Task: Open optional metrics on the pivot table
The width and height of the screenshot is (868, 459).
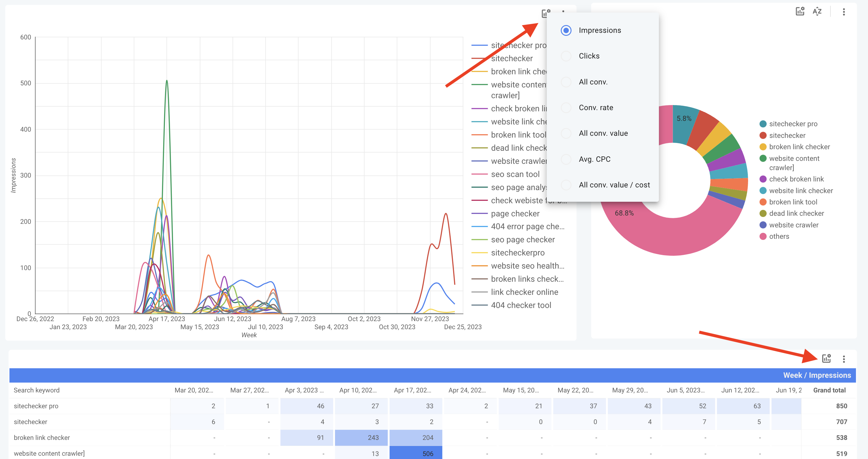Action: tap(826, 358)
